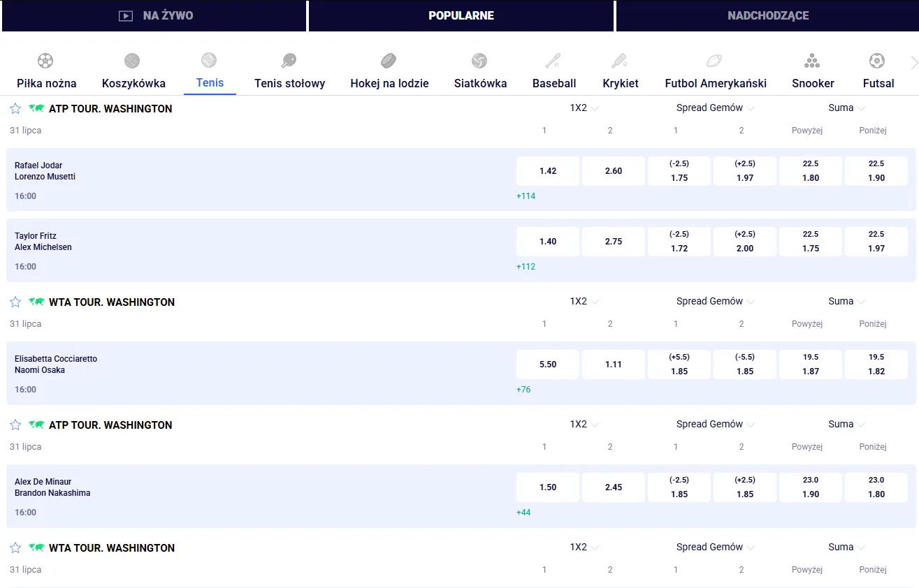
Task: Switch to the NADCHODZĄCE tab
Action: (x=767, y=15)
